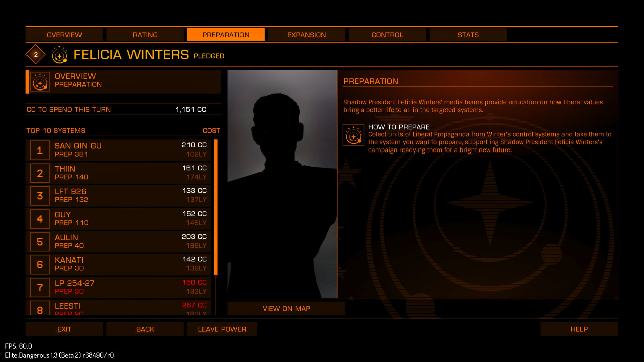This screenshot has height=362, width=644.
Task: Click the systems list orange scrollbar
Action: click(x=216, y=207)
